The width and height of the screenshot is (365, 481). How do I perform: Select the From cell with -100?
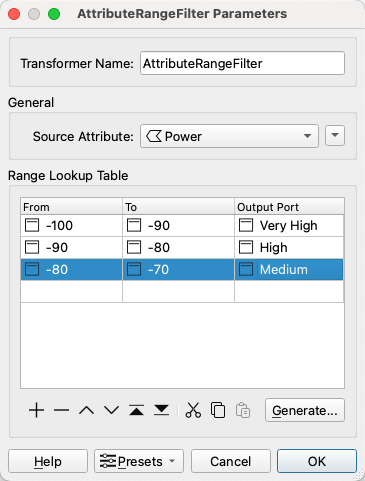(71, 225)
